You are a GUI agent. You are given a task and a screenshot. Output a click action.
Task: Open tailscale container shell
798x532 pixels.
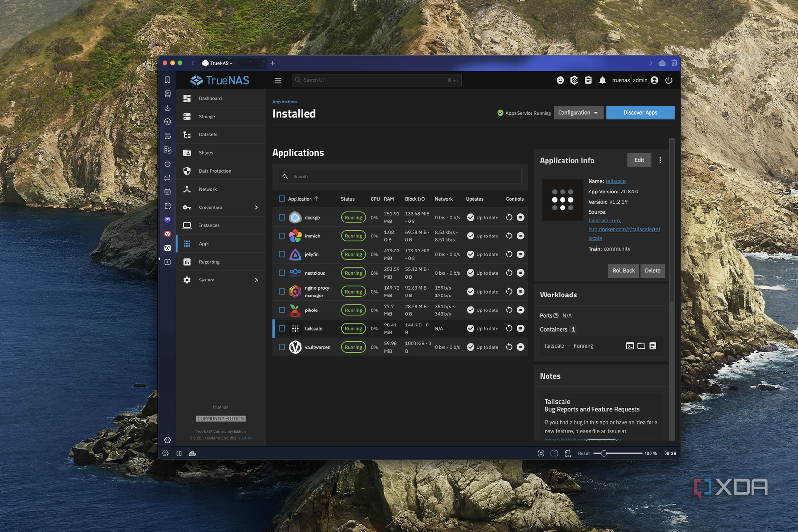click(x=630, y=346)
